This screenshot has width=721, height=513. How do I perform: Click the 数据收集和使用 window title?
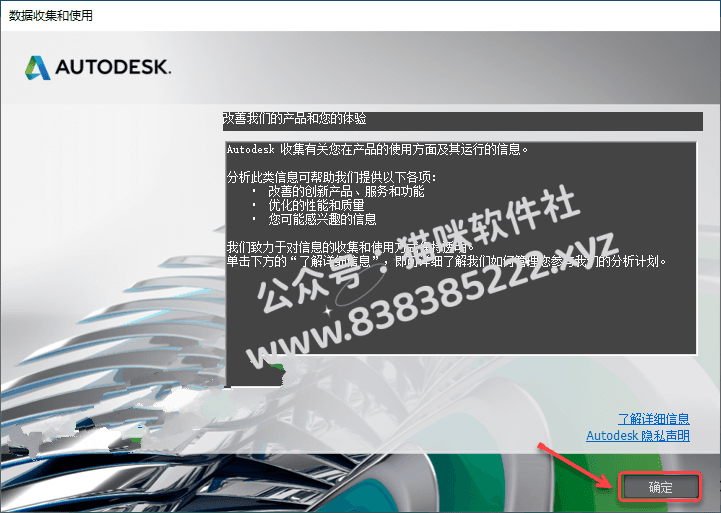click(x=51, y=16)
